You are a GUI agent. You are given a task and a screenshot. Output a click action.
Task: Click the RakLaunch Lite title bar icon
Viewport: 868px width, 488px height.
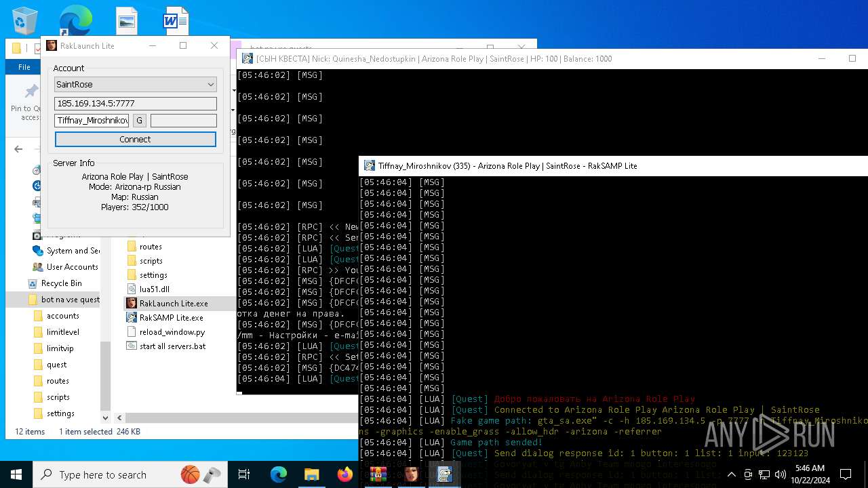click(x=52, y=45)
